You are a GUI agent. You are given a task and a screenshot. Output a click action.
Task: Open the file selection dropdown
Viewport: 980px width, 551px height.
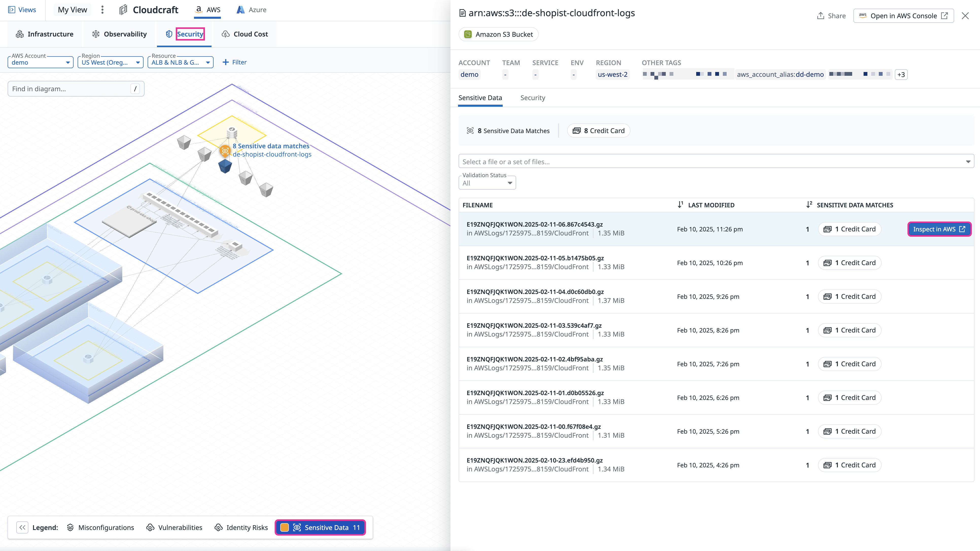(x=716, y=162)
